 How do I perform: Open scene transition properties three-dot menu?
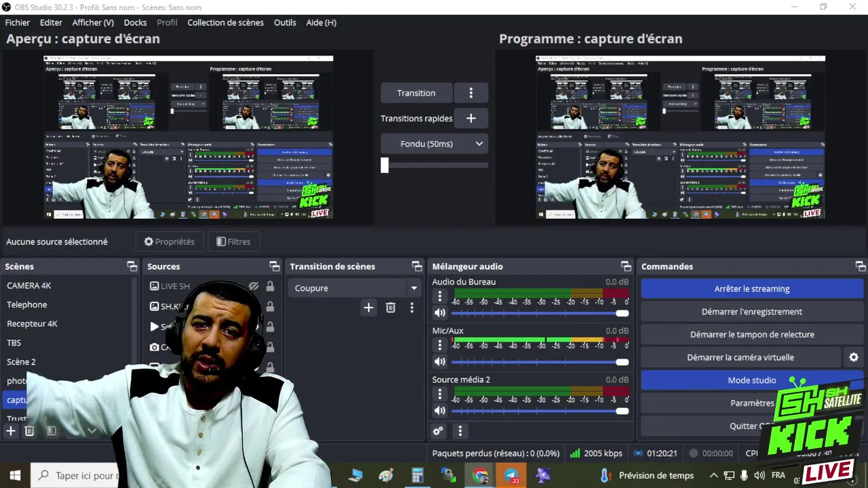412,308
